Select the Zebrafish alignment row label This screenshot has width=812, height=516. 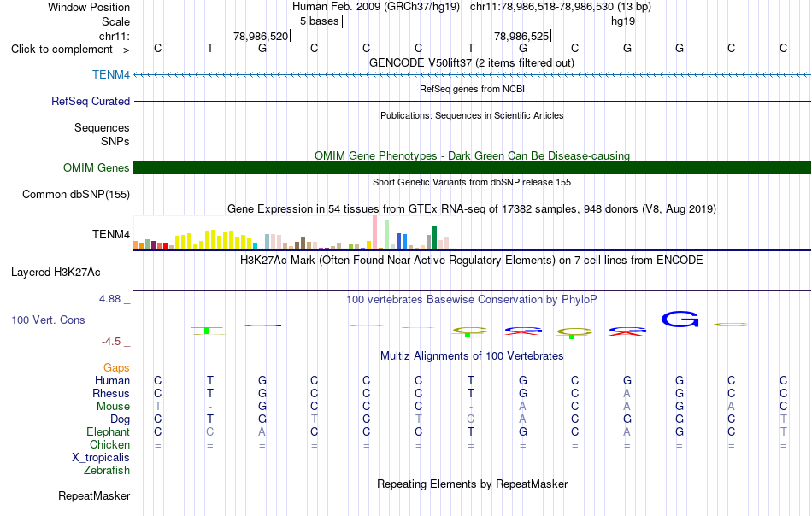(x=107, y=471)
